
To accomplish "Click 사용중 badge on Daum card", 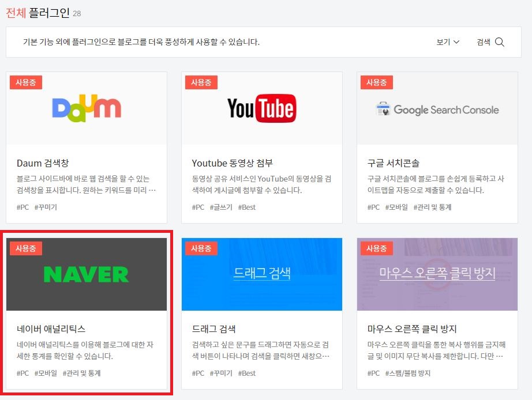I will 26,82.
